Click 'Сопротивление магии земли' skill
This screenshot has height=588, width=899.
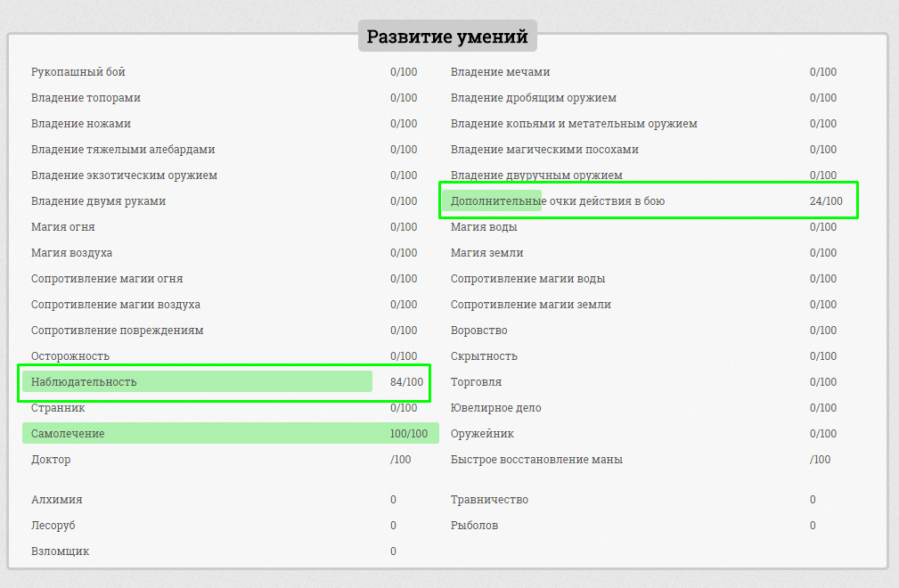530,304
